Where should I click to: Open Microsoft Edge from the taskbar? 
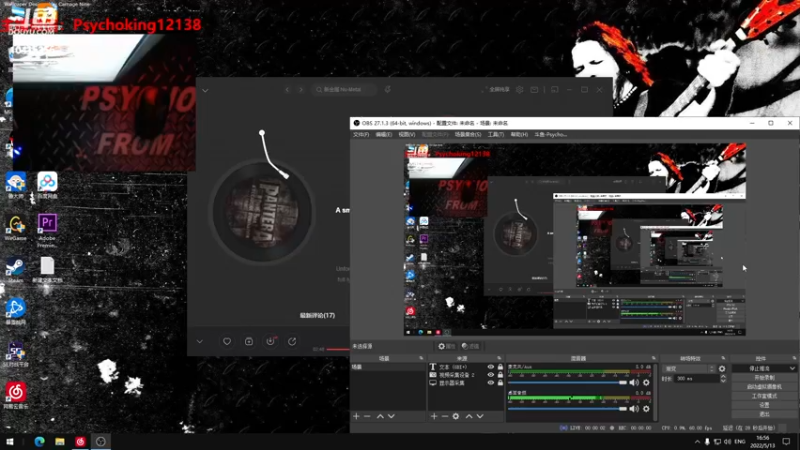39,441
